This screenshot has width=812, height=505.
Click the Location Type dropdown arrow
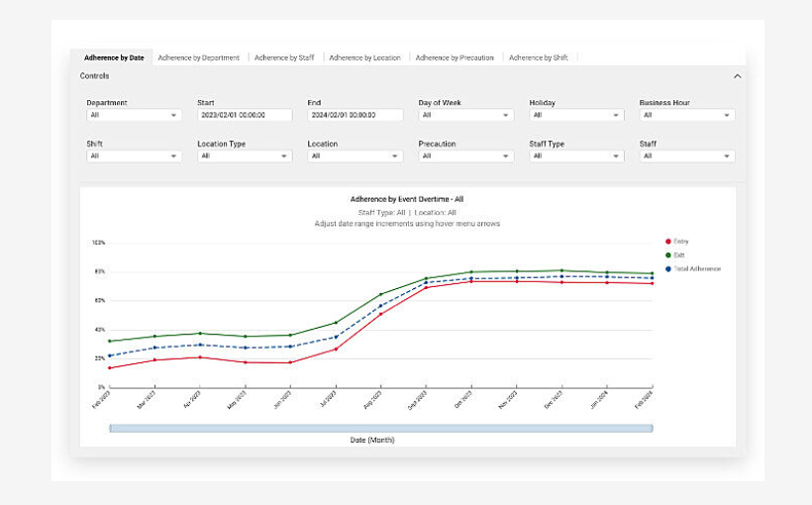tap(285, 155)
